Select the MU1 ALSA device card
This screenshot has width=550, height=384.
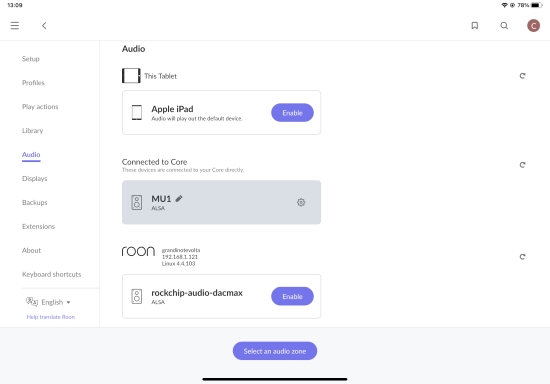(x=221, y=202)
